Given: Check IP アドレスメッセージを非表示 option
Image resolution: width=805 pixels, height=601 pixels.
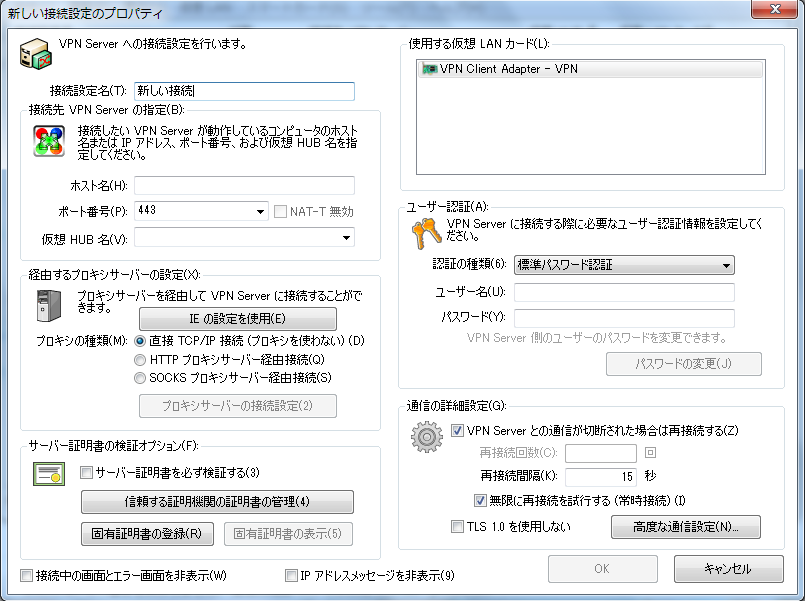Looking at the screenshot, I should (291, 575).
